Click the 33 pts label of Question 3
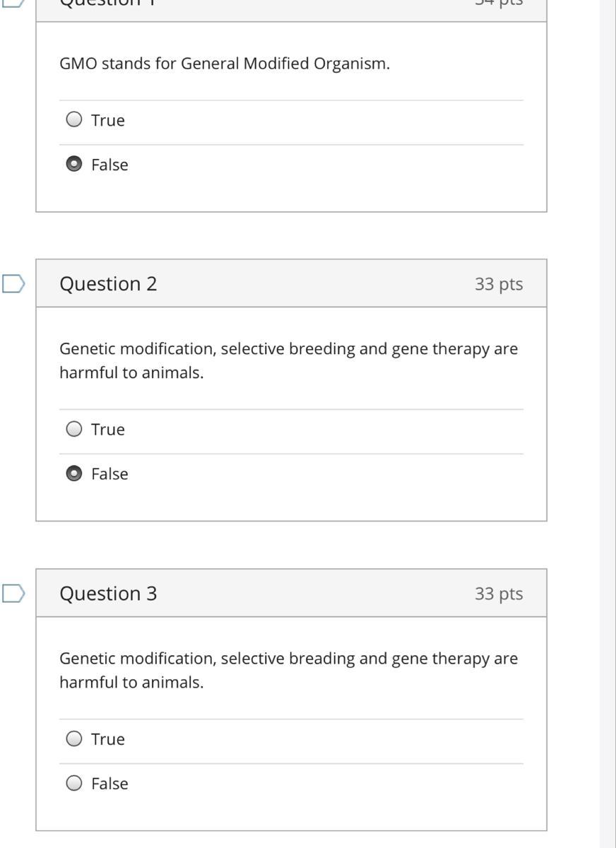The height and width of the screenshot is (848, 616). (x=499, y=594)
